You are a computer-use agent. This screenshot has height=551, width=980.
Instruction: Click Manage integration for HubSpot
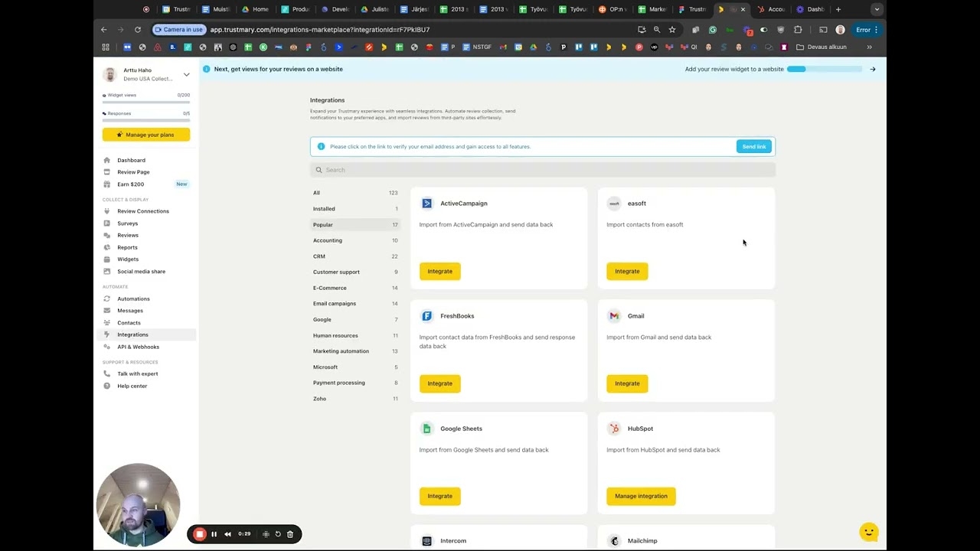click(641, 496)
